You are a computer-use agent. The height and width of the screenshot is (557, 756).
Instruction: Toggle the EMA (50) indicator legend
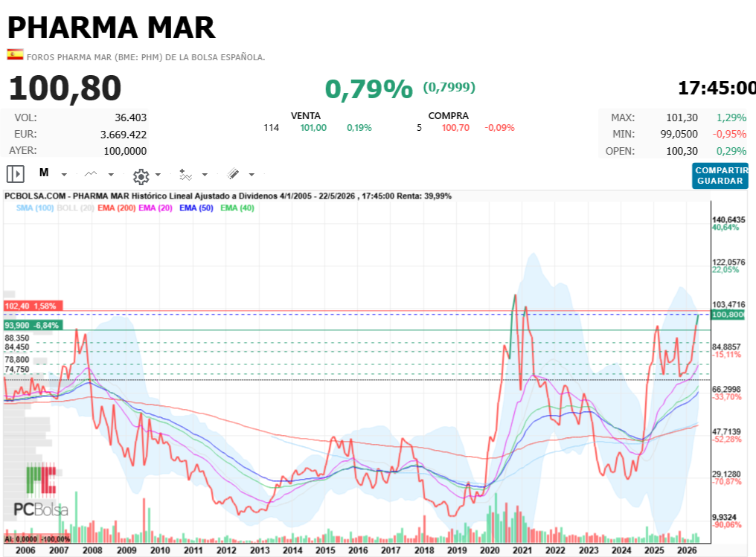click(x=196, y=207)
